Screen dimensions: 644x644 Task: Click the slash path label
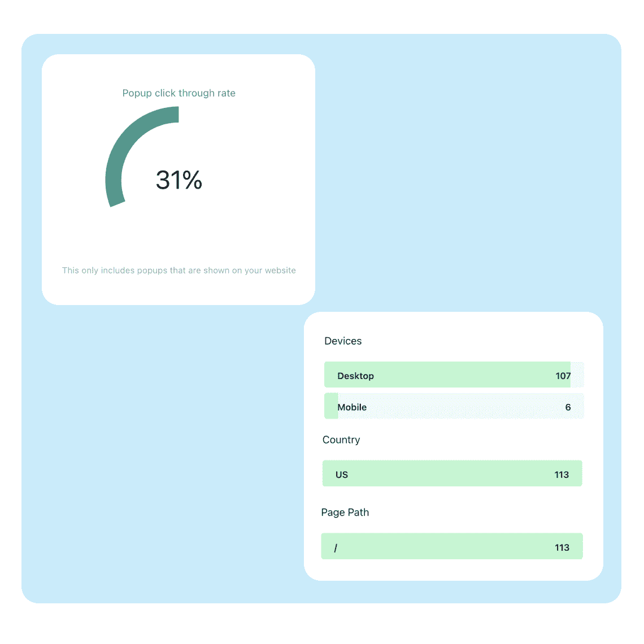tap(336, 548)
